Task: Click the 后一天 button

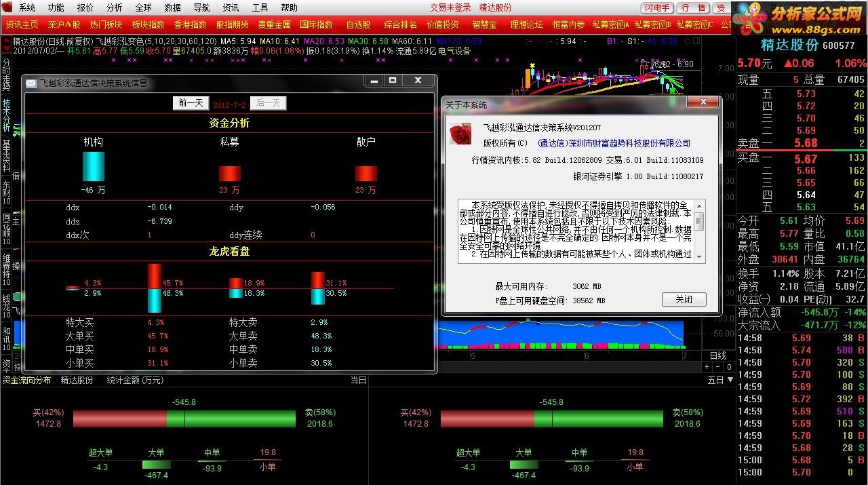Action: [269, 103]
